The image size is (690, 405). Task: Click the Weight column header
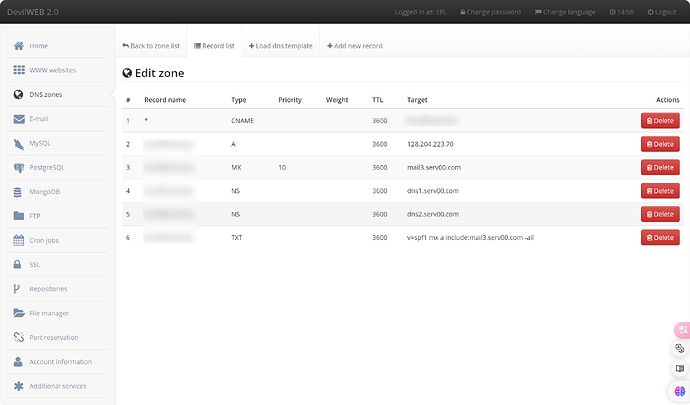[x=337, y=100]
